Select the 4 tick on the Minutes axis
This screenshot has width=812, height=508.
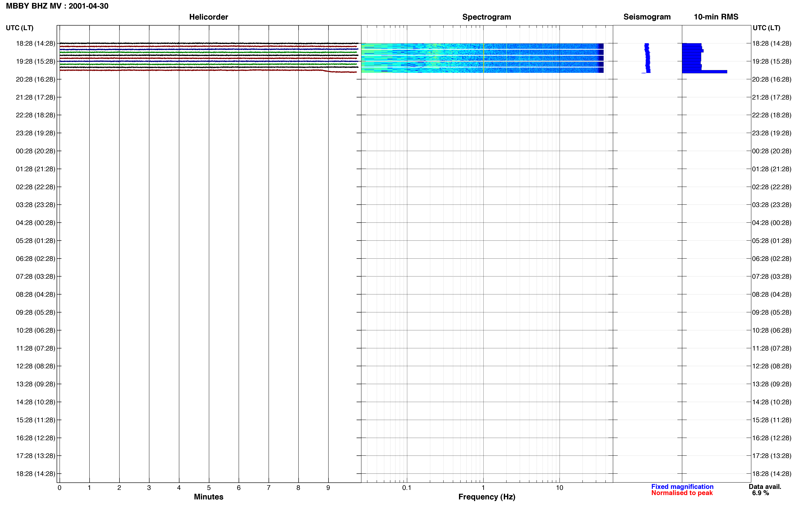tap(179, 487)
